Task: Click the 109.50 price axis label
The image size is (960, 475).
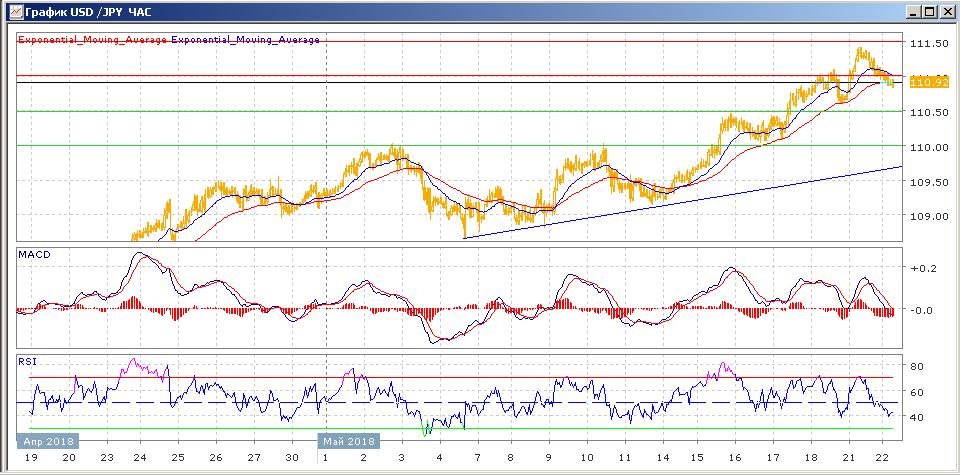Action: pos(929,181)
